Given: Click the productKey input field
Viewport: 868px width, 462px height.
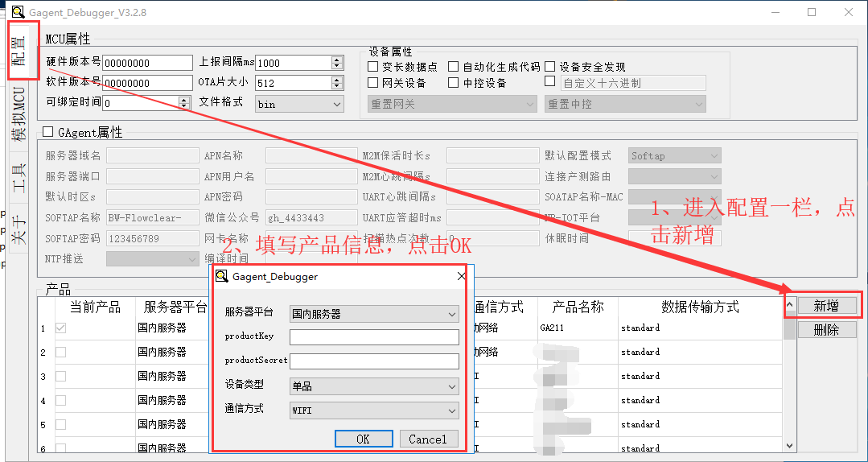Looking at the screenshot, I should click(374, 337).
